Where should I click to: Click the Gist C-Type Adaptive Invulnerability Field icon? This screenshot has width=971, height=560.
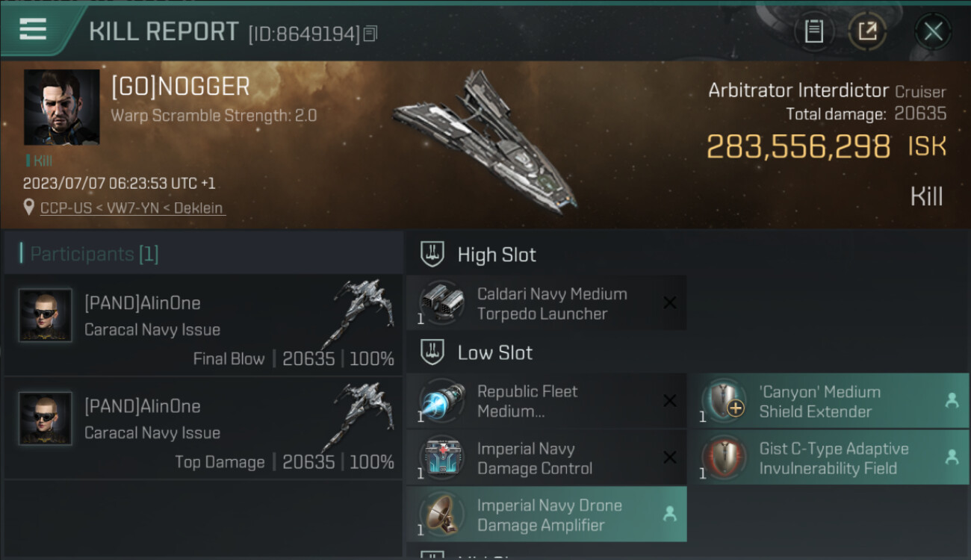pyautogui.click(x=723, y=458)
